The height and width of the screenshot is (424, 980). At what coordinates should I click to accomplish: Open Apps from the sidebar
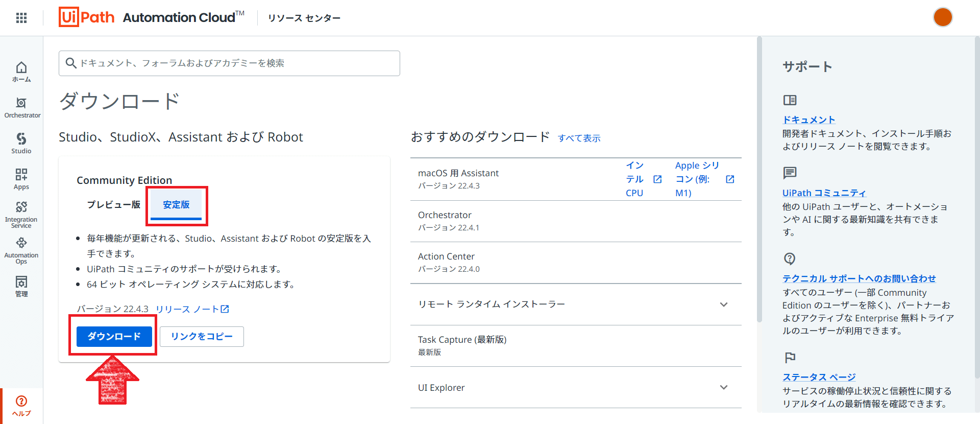21,179
